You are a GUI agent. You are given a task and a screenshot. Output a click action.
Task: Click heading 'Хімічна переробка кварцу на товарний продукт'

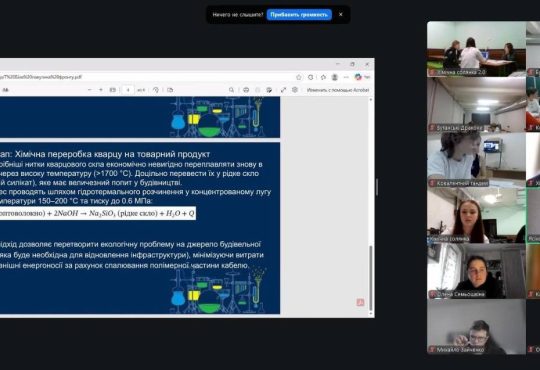tap(112, 154)
